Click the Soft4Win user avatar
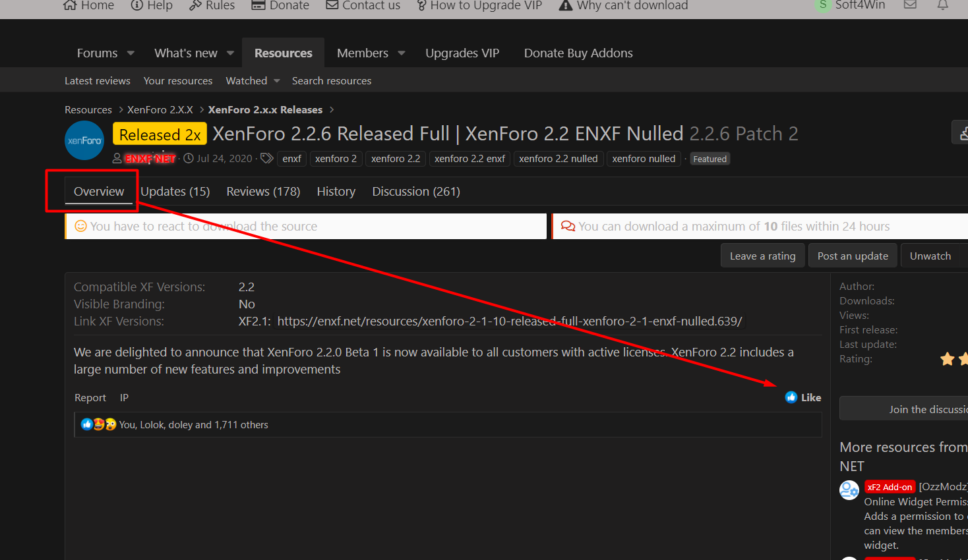Viewport: 968px width, 560px height. click(x=823, y=5)
